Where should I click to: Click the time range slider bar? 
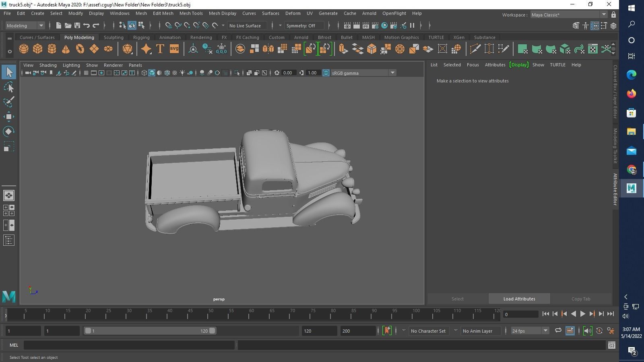tap(150, 331)
